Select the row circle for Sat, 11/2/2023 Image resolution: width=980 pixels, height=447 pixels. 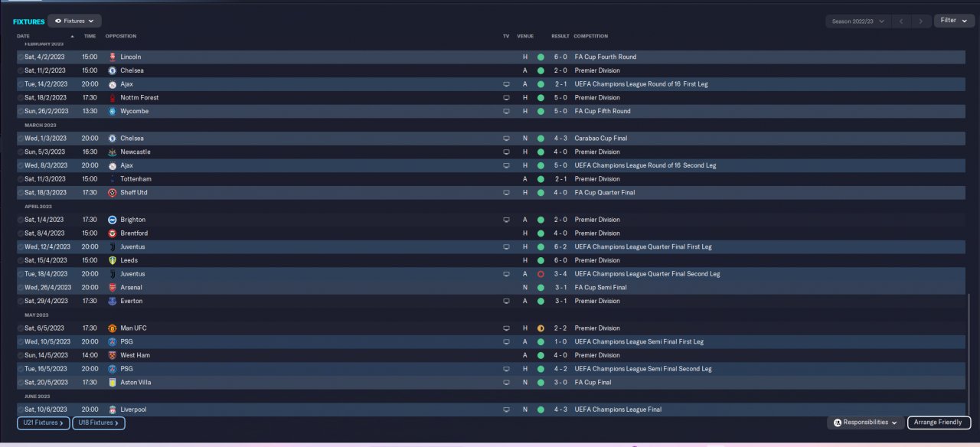click(x=21, y=70)
